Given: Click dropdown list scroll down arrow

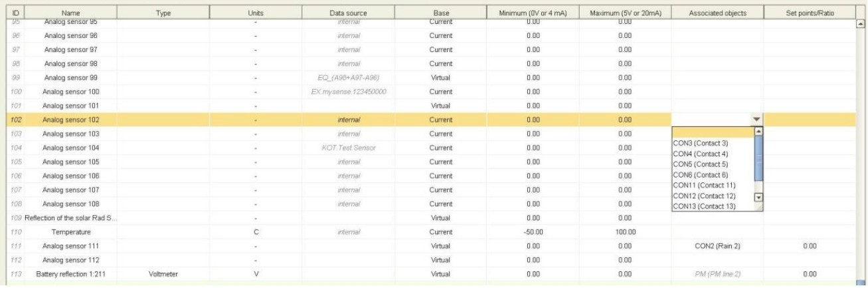Looking at the screenshot, I should (759, 197).
